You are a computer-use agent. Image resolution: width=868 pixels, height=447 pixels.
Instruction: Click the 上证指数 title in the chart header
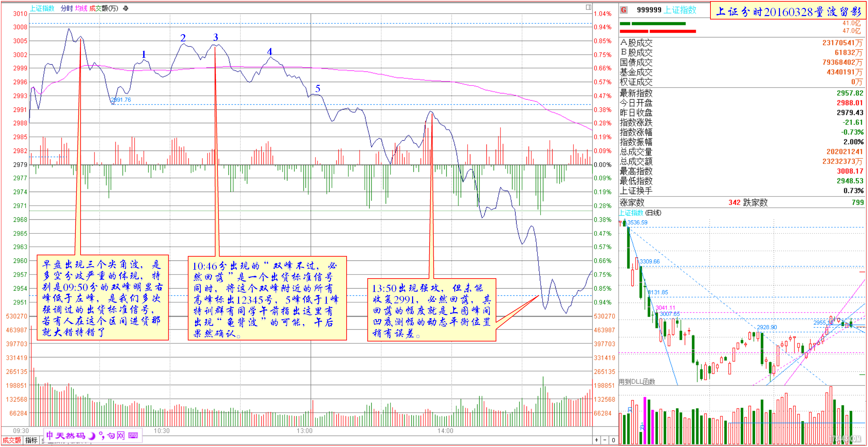click(x=42, y=8)
